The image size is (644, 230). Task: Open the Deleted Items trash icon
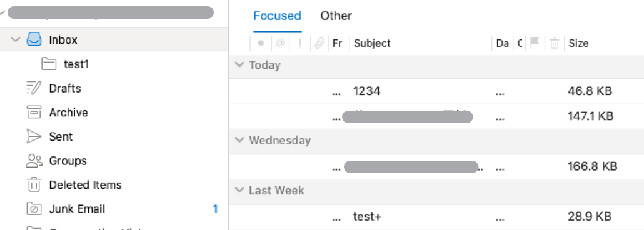[34, 185]
